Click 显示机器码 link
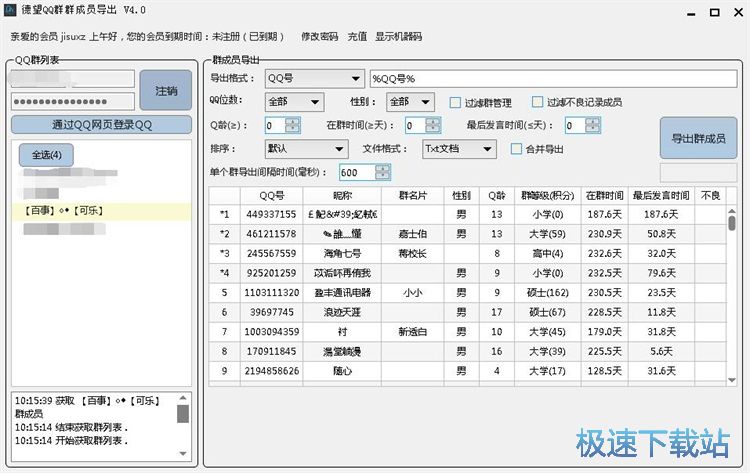 (x=398, y=37)
